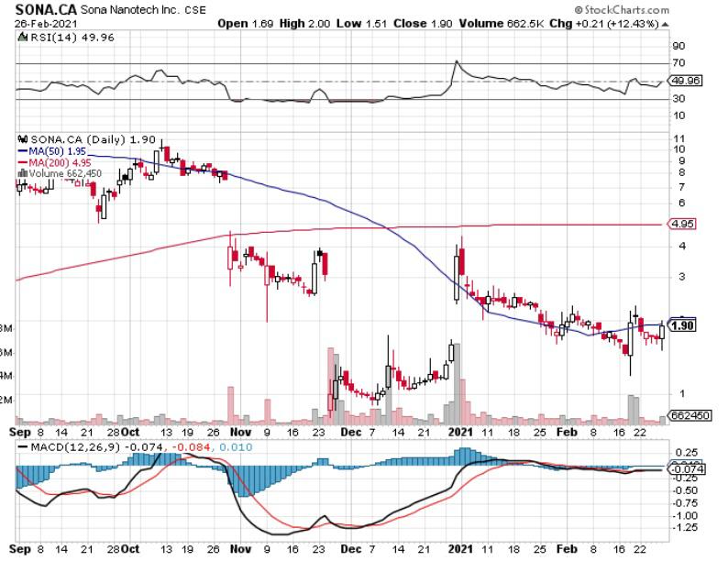Click the blue MA(50) 1.95 legend
The width and height of the screenshot is (728, 561).
(52, 151)
